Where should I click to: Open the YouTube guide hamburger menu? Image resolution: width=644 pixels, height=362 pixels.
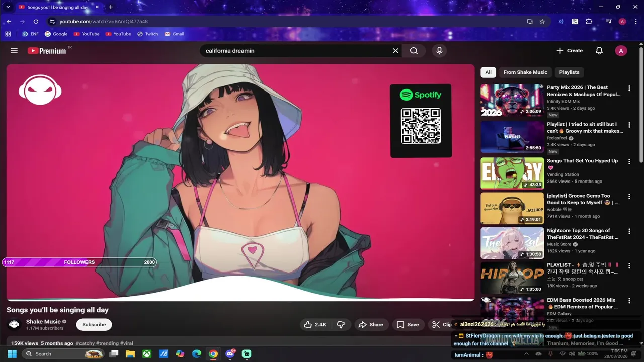pos(14,51)
